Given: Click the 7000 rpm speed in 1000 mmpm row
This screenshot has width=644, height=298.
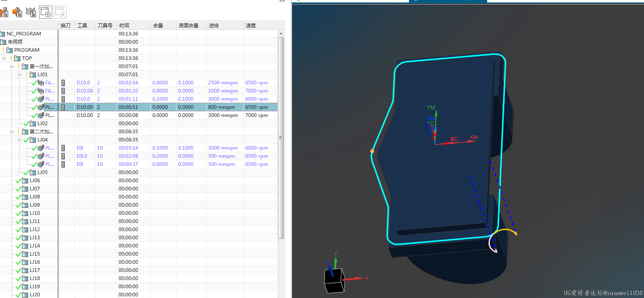Looking at the screenshot, I should pyautogui.click(x=257, y=91).
